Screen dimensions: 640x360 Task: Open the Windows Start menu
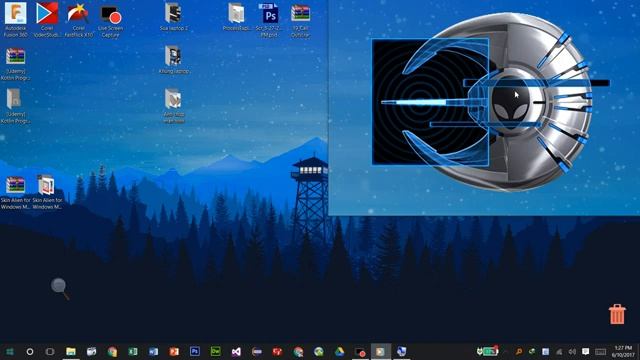(x=9, y=351)
